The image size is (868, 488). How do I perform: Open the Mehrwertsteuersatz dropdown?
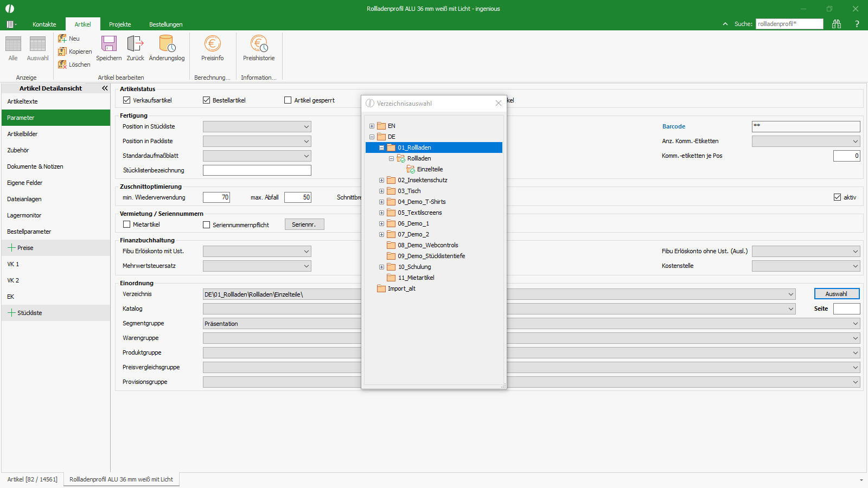tap(307, 266)
